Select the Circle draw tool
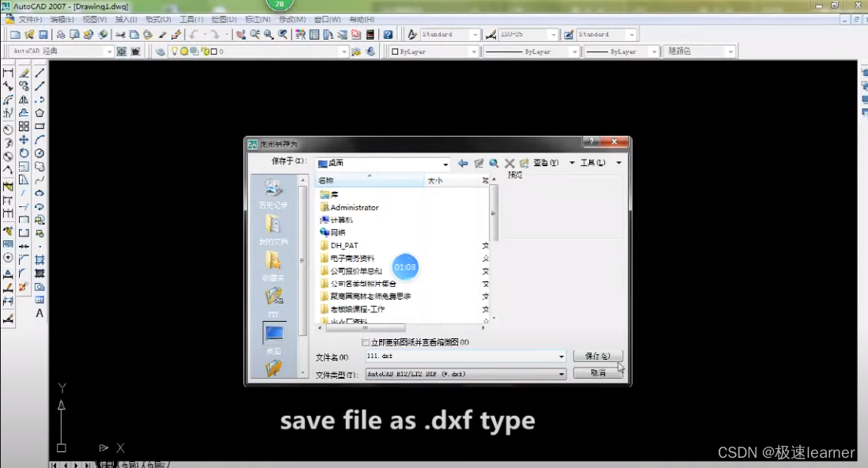 (x=39, y=153)
